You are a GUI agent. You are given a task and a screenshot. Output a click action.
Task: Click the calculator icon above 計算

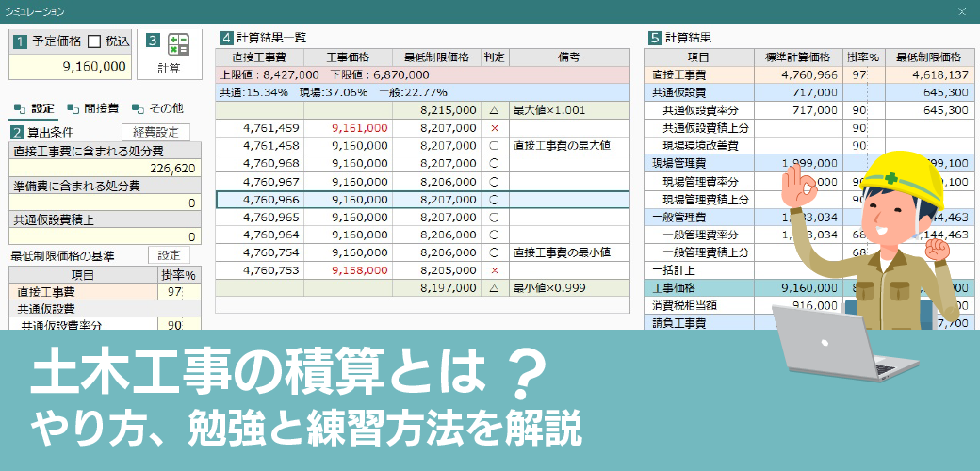[178, 44]
